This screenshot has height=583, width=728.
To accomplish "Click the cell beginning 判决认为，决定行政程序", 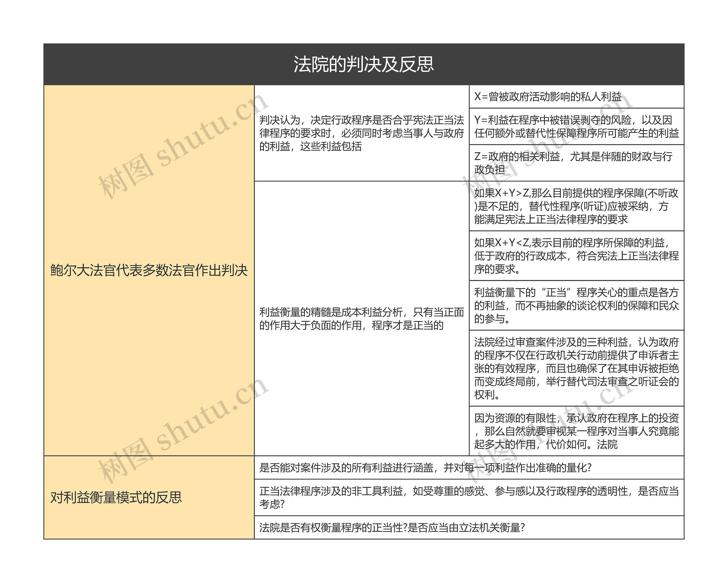I will click(362, 133).
